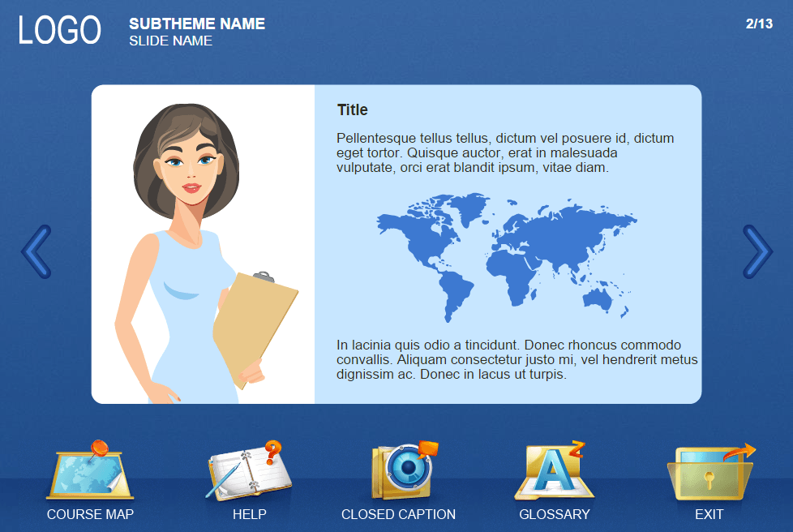Click the paragraph starting 'Pellentesque tellus tellus'
793x532 pixels.
click(x=505, y=152)
